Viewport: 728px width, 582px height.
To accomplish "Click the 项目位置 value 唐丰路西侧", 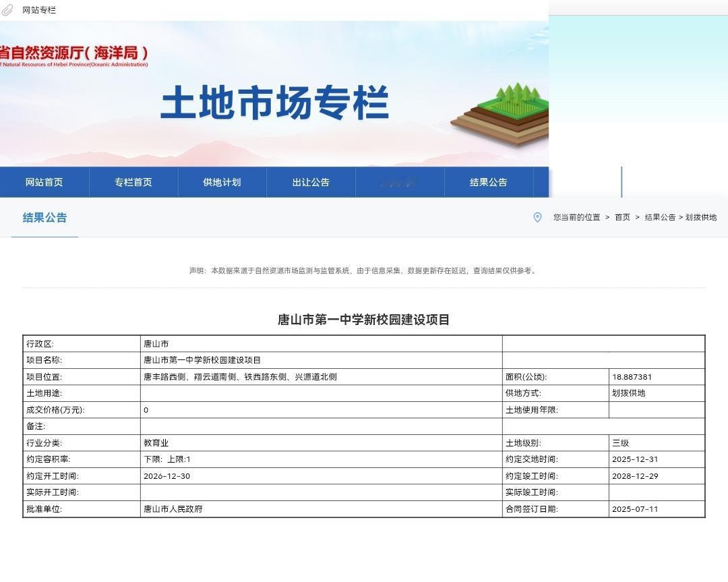I will (240, 377).
